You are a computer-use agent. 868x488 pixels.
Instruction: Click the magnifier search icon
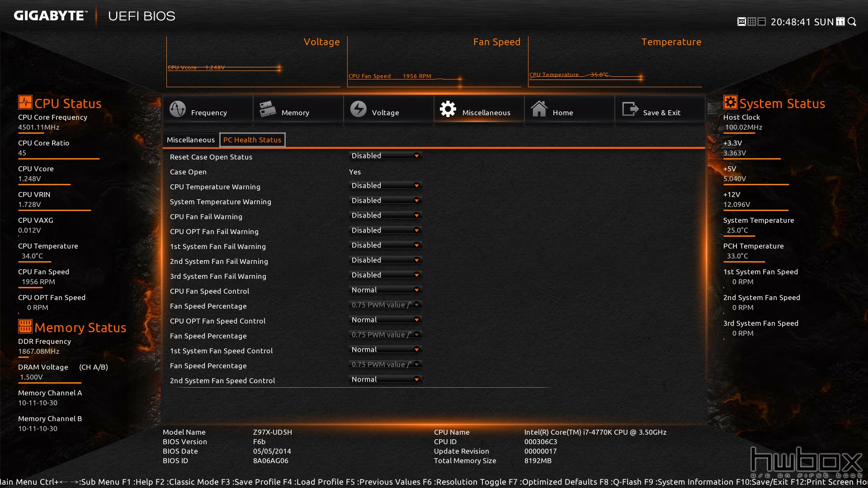tap(852, 22)
